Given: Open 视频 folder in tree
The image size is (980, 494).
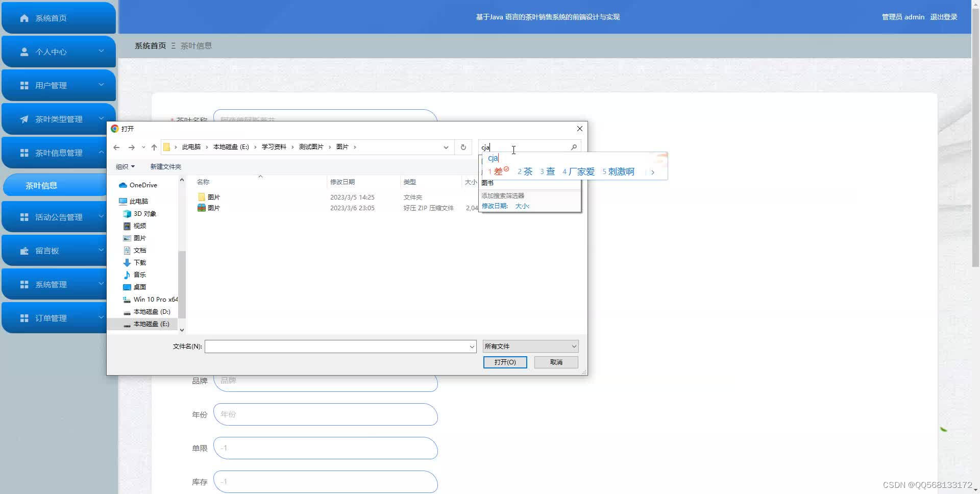Looking at the screenshot, I should point(135,226).
